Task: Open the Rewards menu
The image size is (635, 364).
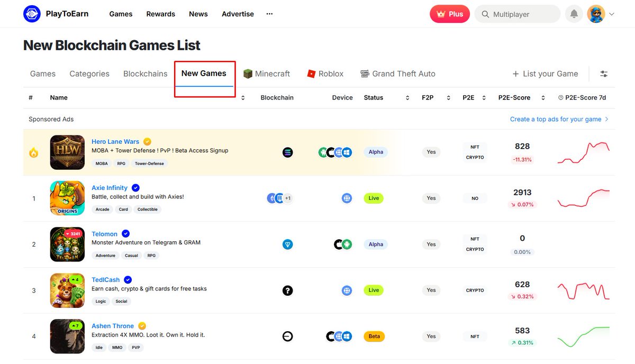Action: pos(160,14)
